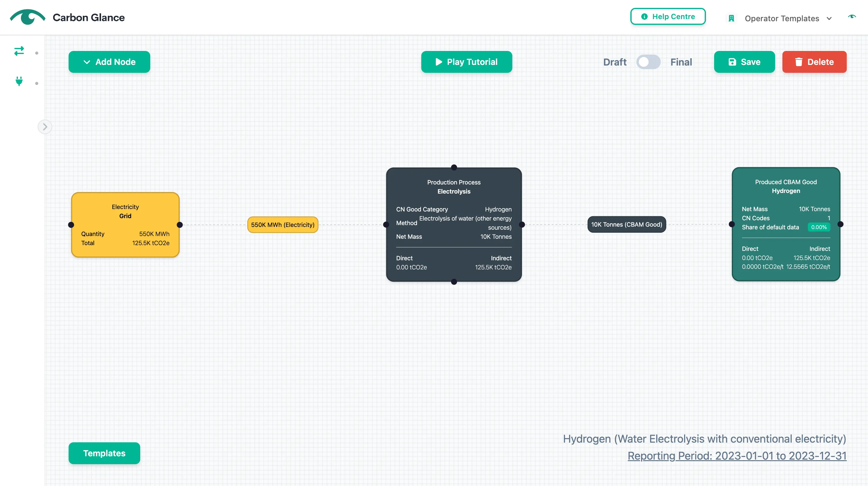Click the Carbon Glance eye logo
Image resolution: width=868 pixels, height=486 pixels.
[28, 17]
